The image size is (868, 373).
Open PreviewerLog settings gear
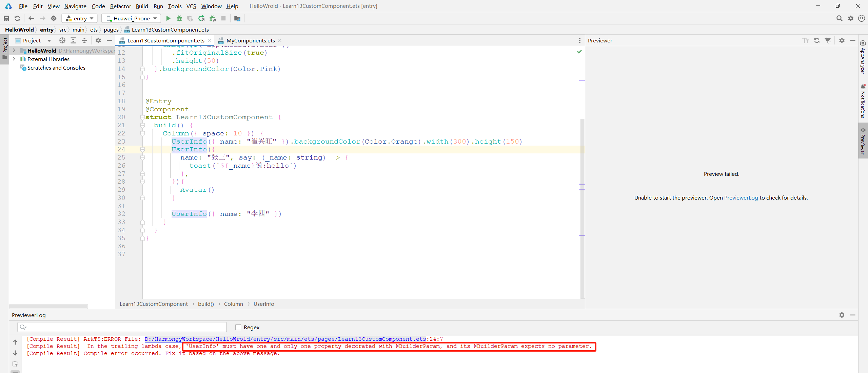click(842, 315)
